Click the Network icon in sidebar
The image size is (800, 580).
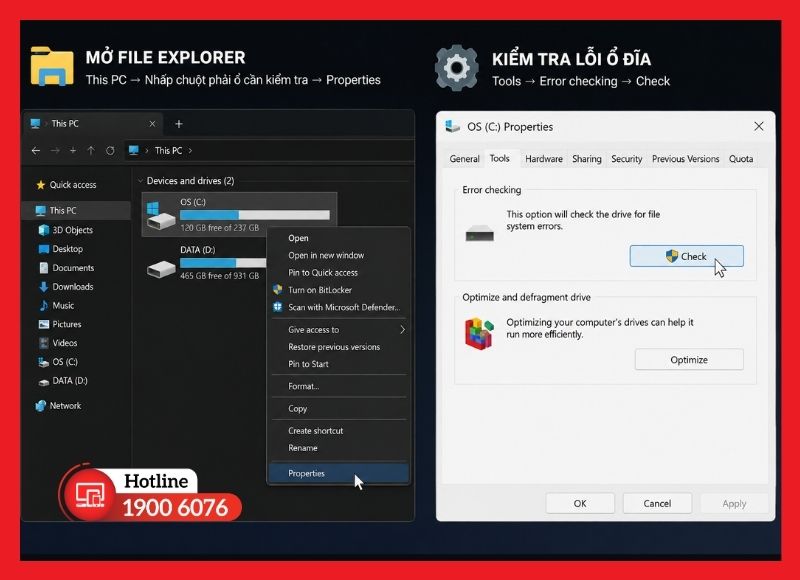(41, 406)
